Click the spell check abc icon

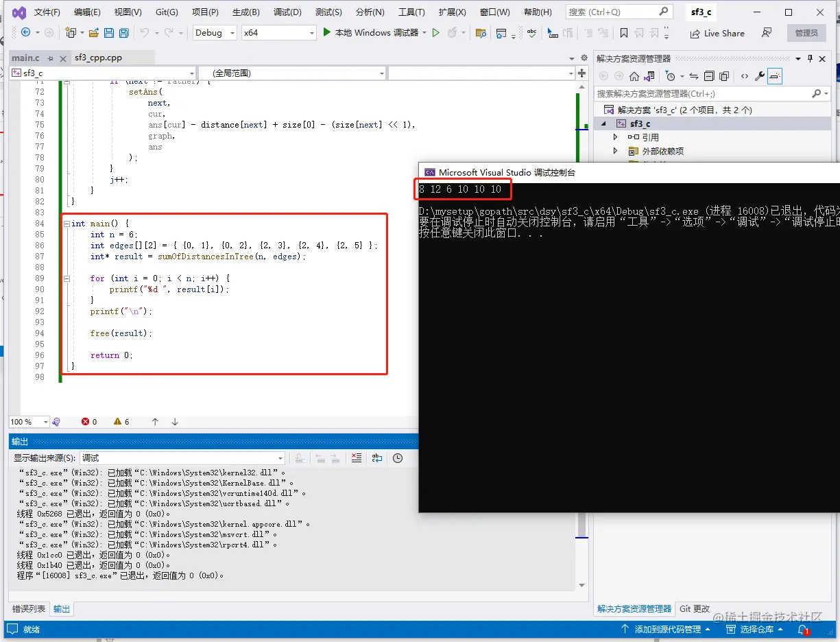click(x=532, y=32)
